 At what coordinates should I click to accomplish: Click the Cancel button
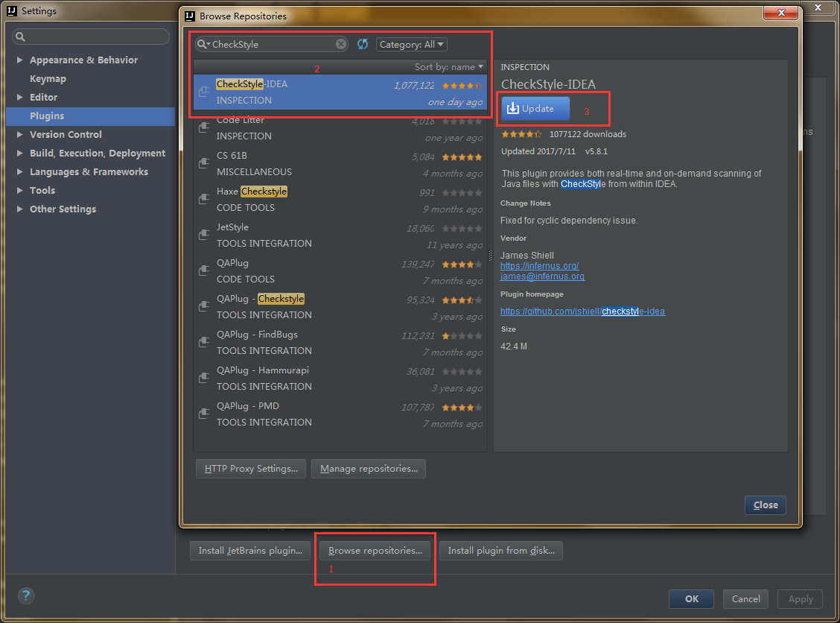coord(745,599)
